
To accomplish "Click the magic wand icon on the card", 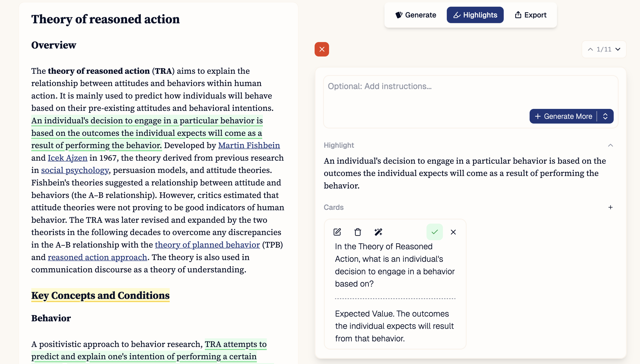I will (x=378, y=232).
